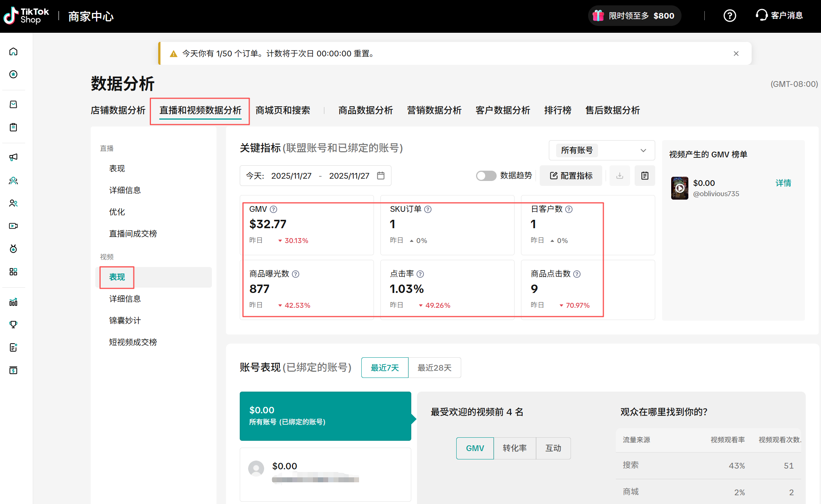Click the video camera live sidebar icon
The height and width of the screenshot is (504, 821).
[x=13, y=226]
